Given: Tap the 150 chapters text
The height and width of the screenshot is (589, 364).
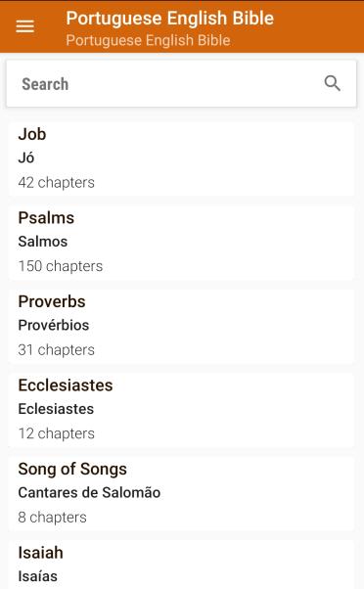Looking at the screenshot, I should [x=61, y=266].
